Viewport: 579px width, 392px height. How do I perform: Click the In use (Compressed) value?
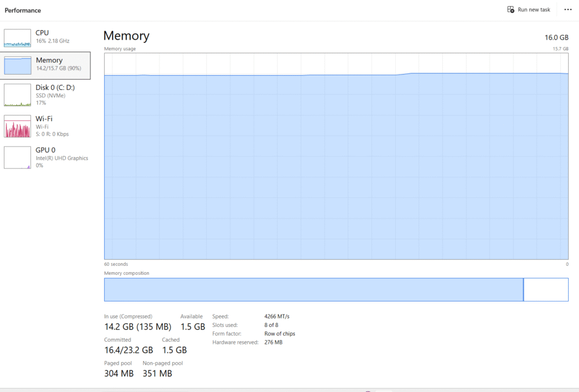(x=137, y=326)
